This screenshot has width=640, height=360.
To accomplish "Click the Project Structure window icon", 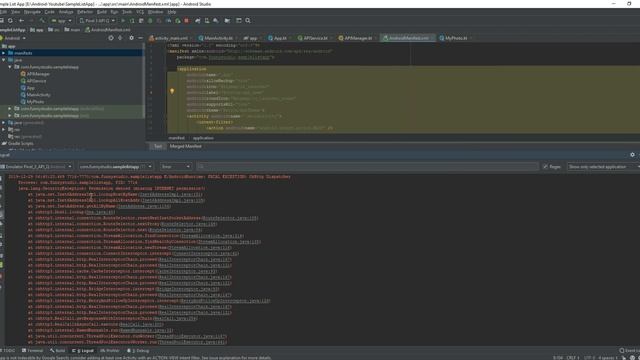I will (239, 20).
